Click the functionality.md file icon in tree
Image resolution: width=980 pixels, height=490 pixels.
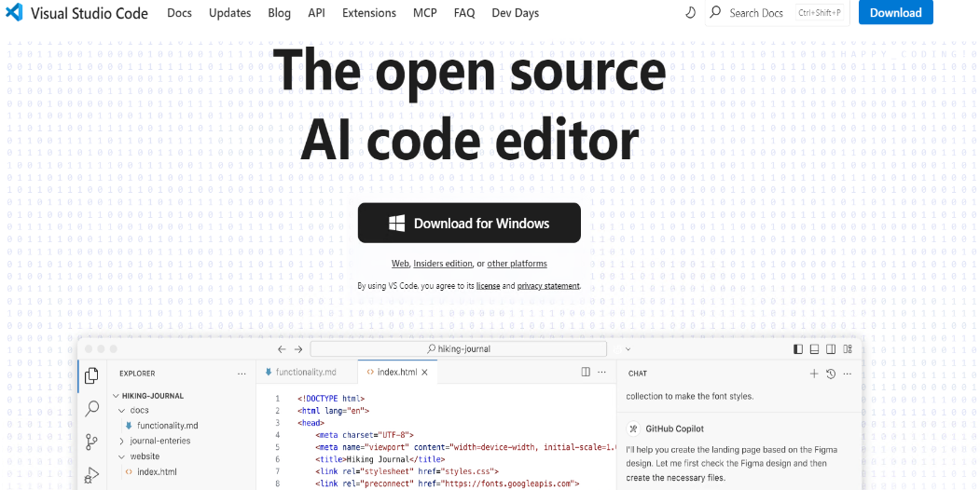(129, 426)
